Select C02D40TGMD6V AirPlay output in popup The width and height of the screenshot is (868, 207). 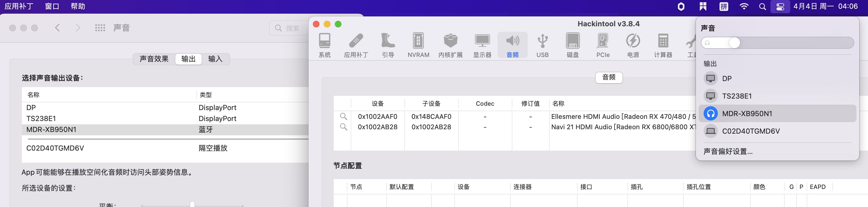(777, 131)
